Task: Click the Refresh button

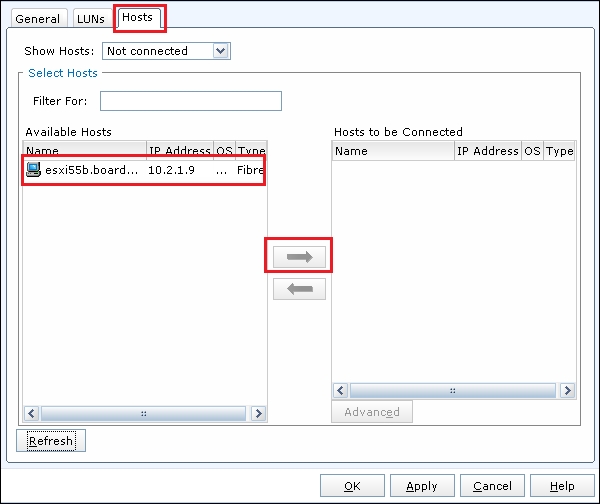Action: click(51, 441)
